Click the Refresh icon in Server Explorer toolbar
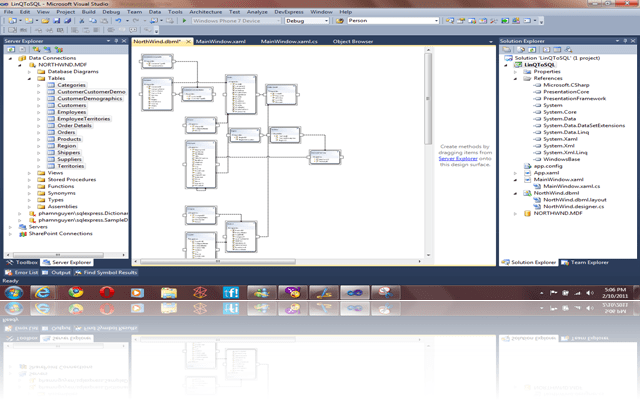640x400 pixels. tap(10, 49)
